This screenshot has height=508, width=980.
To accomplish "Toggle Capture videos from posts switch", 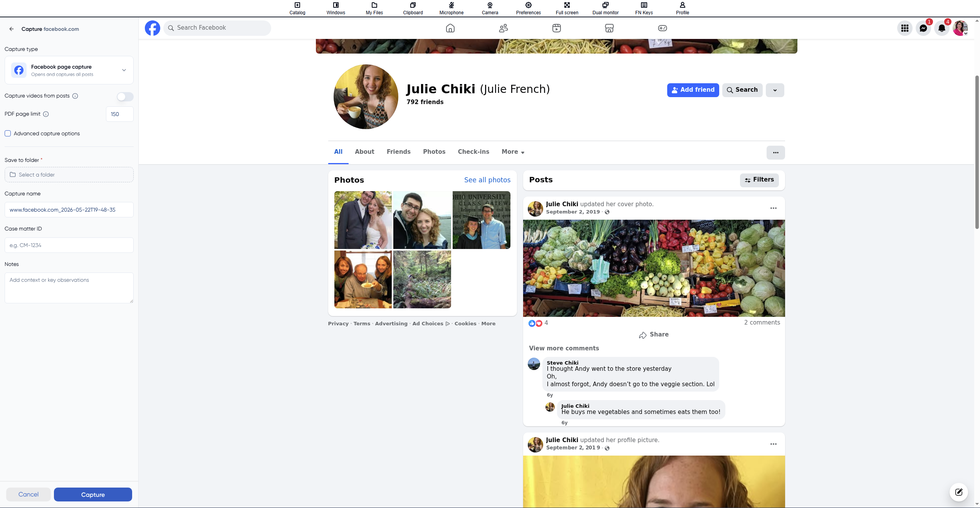I will tap(125, 96).
